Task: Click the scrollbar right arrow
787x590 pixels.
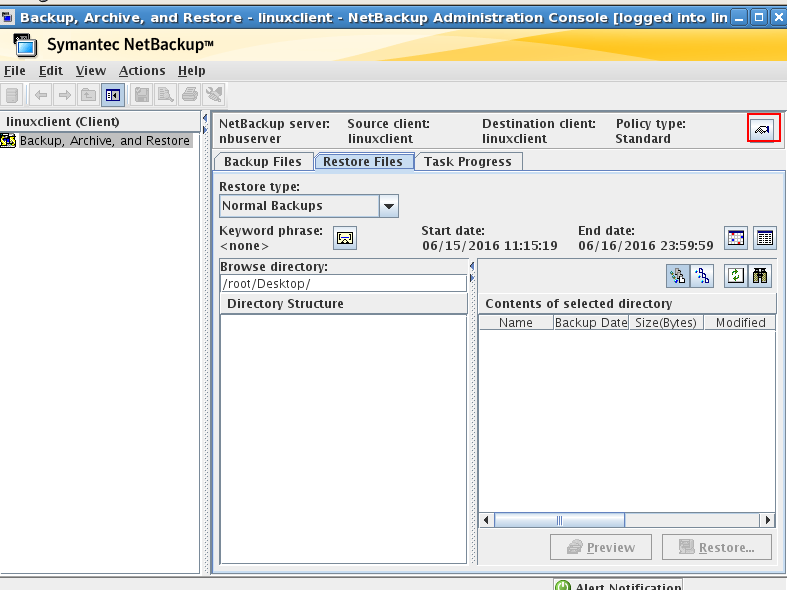Action: pos(767,520)
